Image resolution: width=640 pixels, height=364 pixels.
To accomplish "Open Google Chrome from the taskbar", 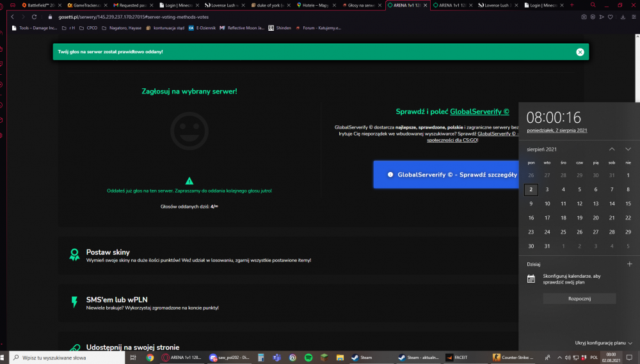I will click(x=150, y=358).
